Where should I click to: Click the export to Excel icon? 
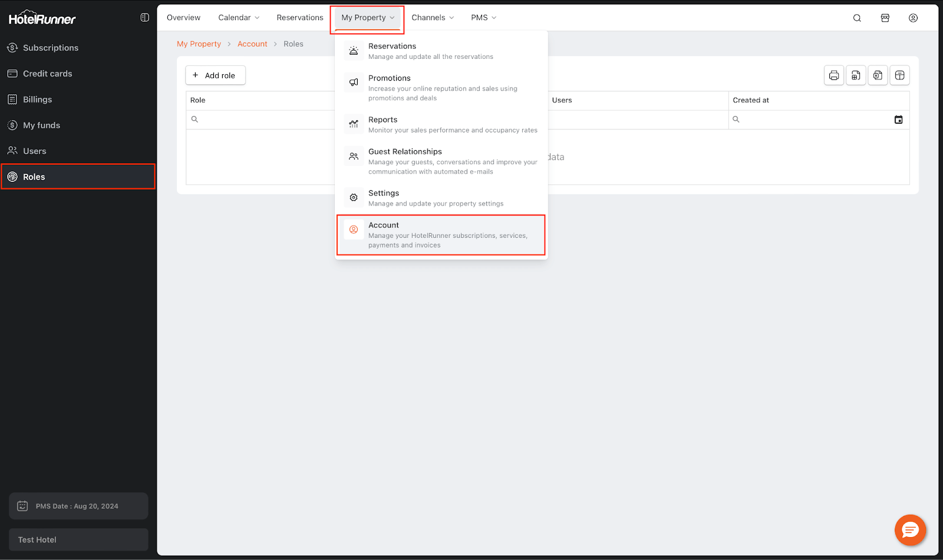coord(878,75)
